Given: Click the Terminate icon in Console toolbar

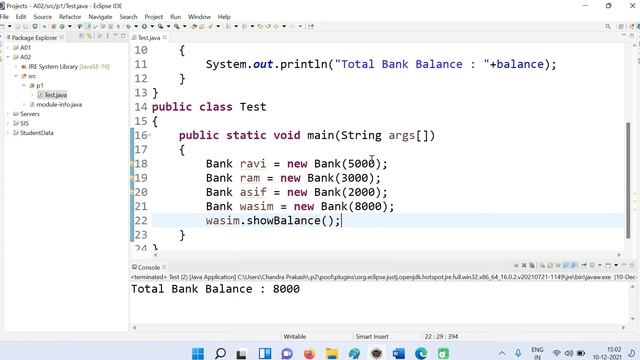Looking at the screenshot, I should pos(516,266).
